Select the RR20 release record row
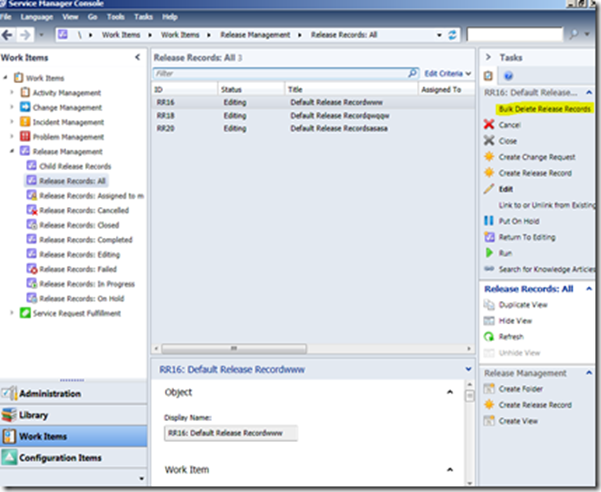This screenshot has height=492, width=601. point(313,128)
